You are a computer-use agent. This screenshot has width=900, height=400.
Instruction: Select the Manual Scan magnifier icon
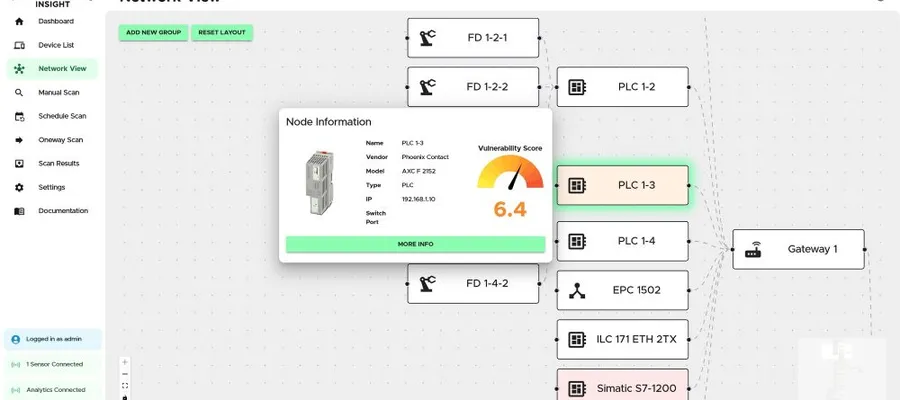tap(19, 92)
